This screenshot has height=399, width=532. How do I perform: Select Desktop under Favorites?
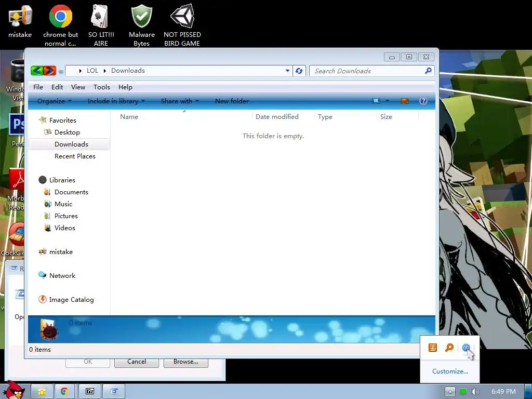pos(67,132)
